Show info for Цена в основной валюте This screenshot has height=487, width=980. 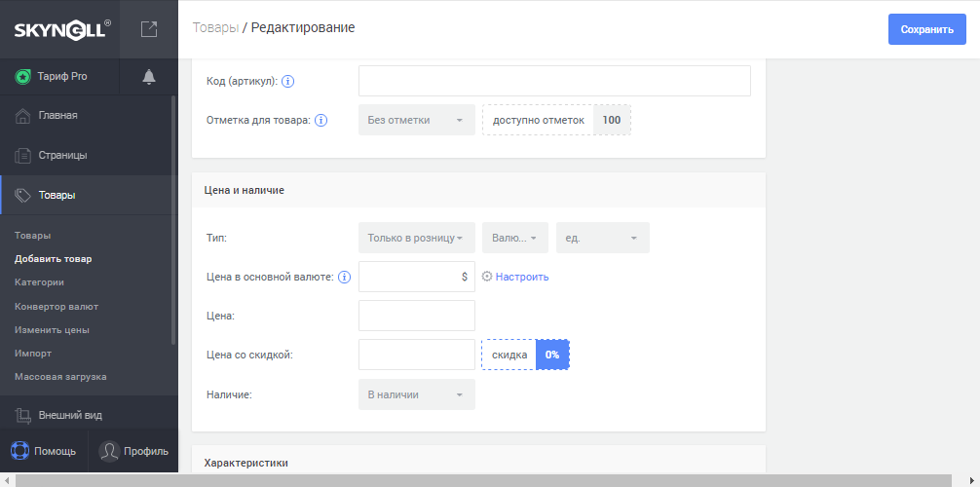point(345,277)
